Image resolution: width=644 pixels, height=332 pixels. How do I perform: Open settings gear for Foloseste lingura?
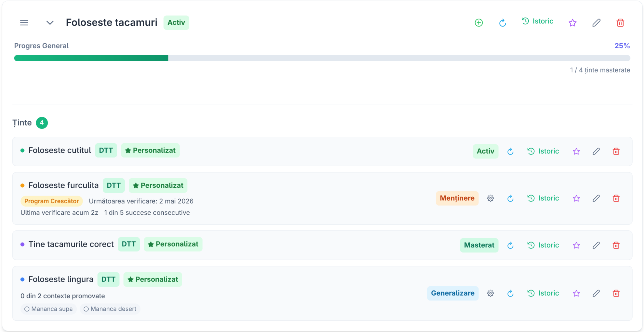point(490,293)
